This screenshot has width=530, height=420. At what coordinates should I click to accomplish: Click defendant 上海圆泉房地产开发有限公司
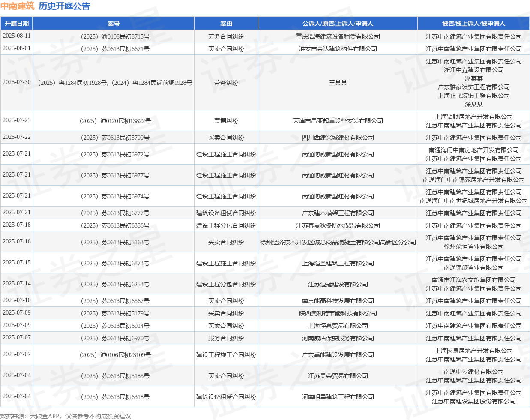pos(474,351)
